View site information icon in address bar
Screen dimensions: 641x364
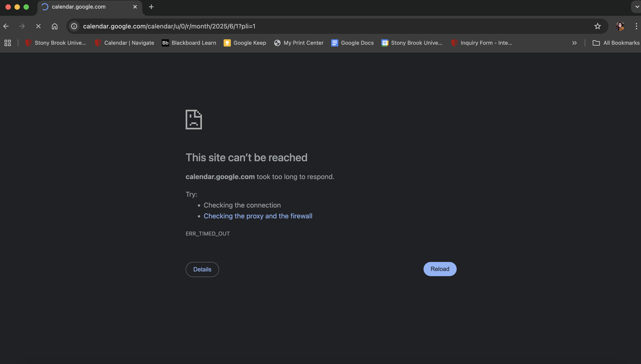coord(74,26)
